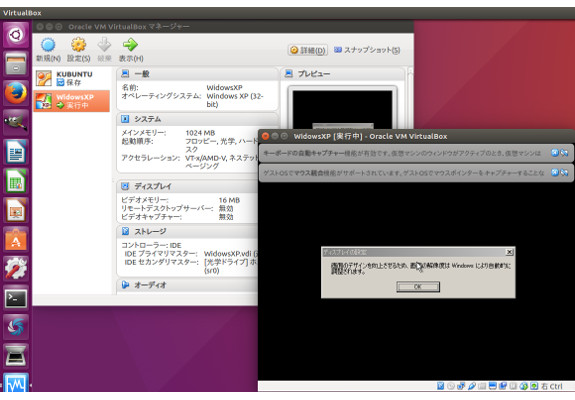
Task: Open Ubuntu Dash search icon
Action: click(x=16, y=34)
